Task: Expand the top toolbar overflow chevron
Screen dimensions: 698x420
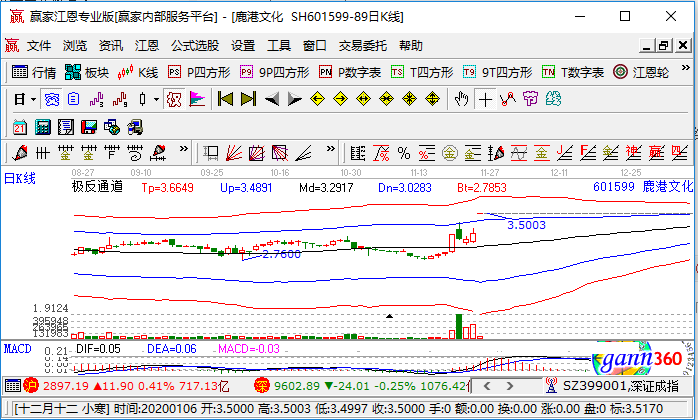Action: pyautogui.click(x=686, y=69)
